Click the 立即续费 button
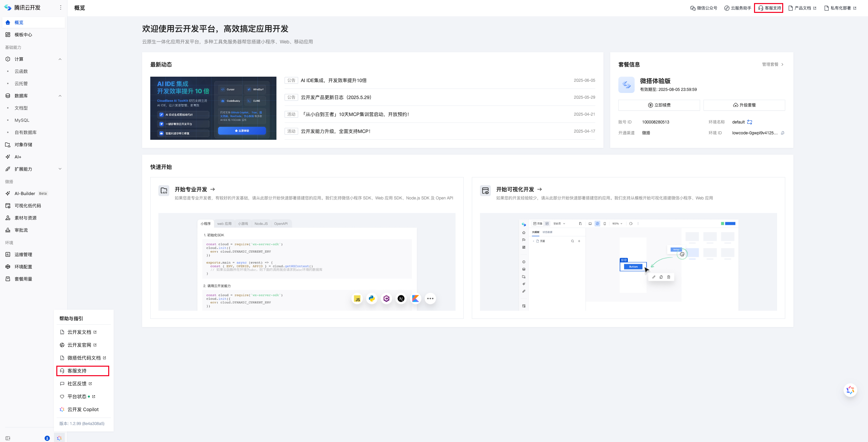The image size is (868, 442). [x=659, y=105]
